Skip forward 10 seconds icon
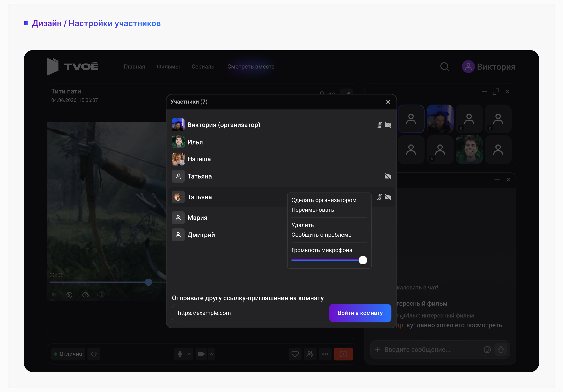The width and height of the screenshot is (563, 392). [x=85, y=295]
